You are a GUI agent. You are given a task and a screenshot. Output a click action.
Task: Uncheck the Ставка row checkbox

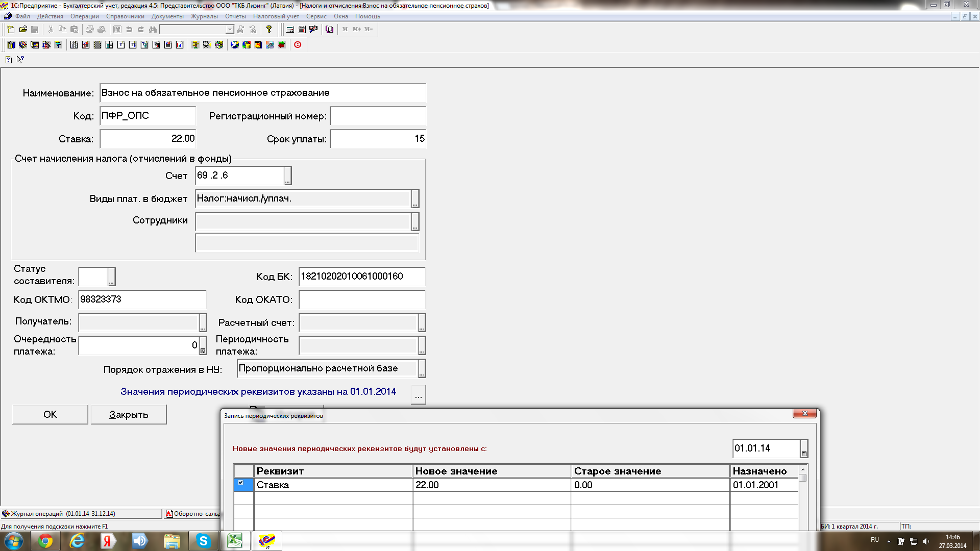(x=241, y=483)
